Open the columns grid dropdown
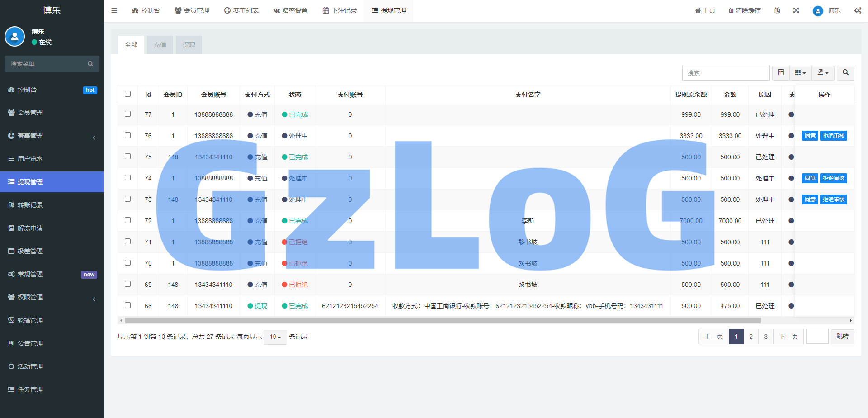 800,73
